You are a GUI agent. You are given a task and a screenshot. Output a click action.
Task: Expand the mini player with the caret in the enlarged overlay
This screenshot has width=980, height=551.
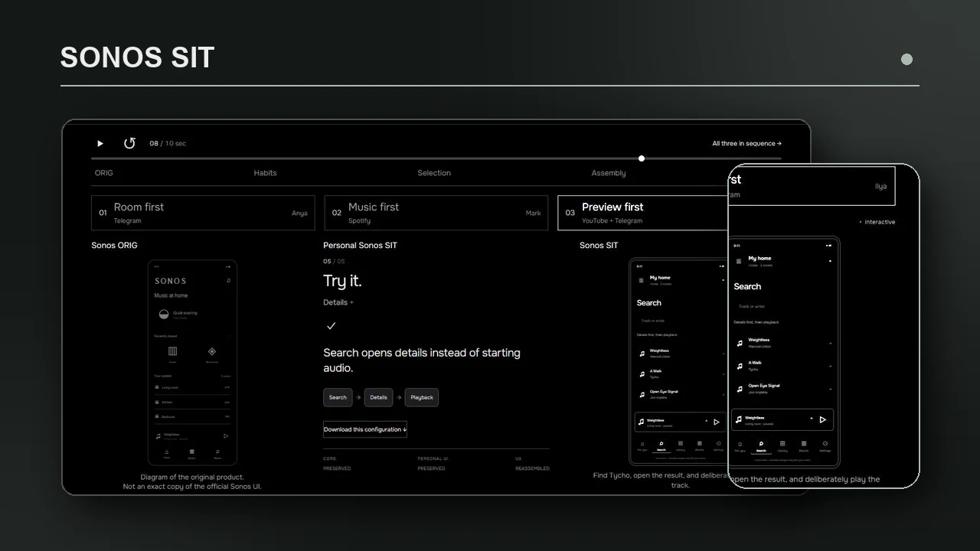pos(812,419)
